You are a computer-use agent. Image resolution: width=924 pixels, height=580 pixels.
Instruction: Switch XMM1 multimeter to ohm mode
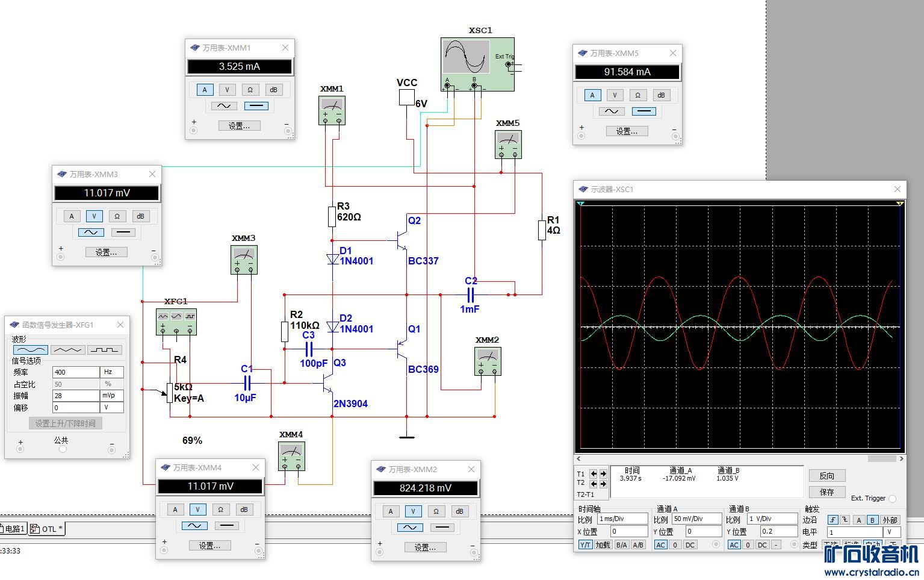[x=250, y=90]
